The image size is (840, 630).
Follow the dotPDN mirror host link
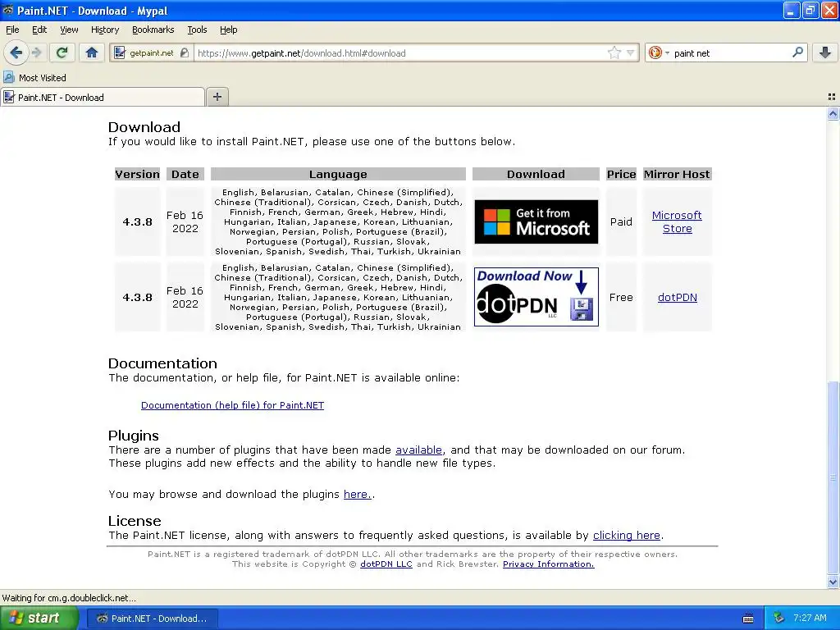pos(677,297)
